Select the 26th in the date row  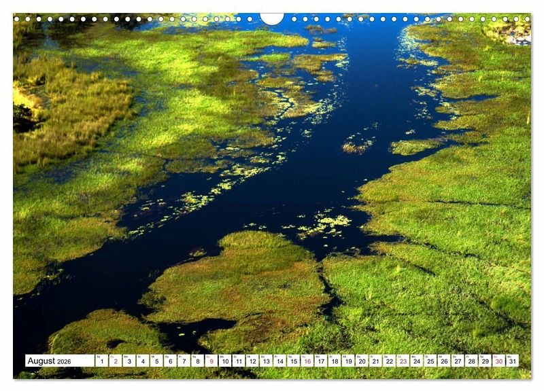pyautogui.click(x=444, y=361)
